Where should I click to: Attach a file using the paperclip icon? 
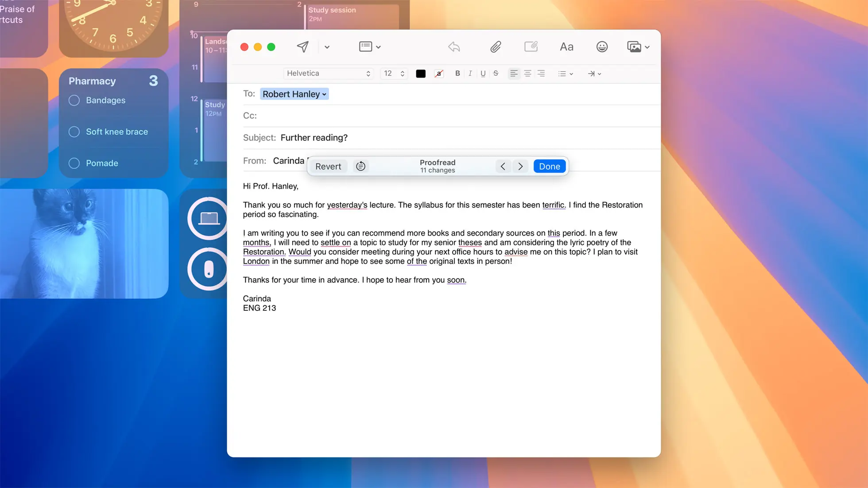point(496,46)
